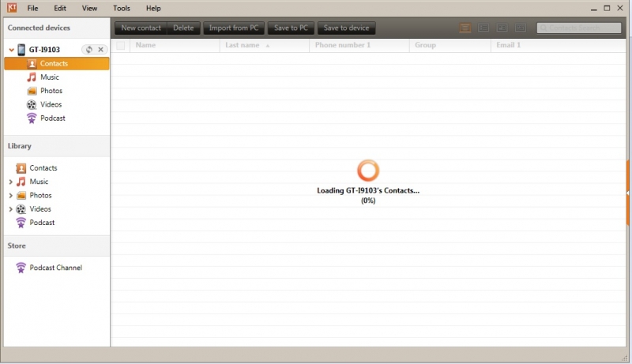Open Photos under the GT-I9103 device
Screen dimensions: 632x364
[x=51, y=91]
